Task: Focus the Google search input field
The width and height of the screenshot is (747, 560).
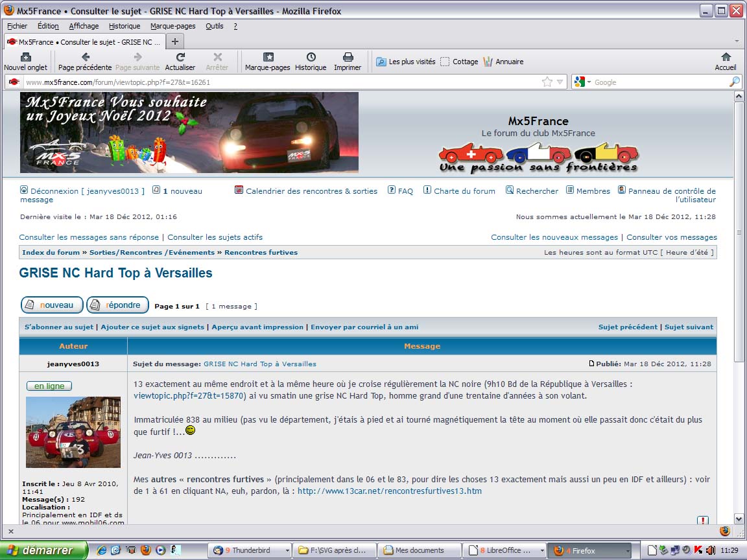Action: point(660,82)
